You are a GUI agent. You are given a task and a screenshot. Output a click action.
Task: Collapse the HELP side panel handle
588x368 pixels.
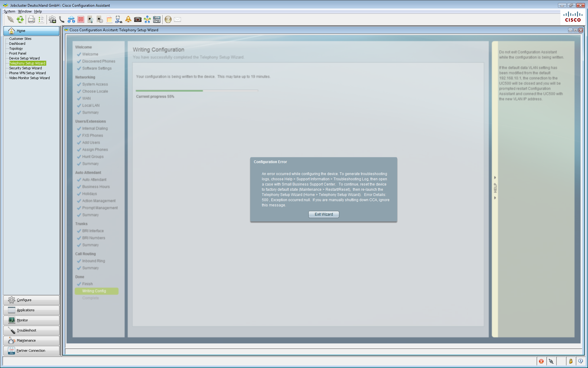pyautogui.click(x=495, y=188)
